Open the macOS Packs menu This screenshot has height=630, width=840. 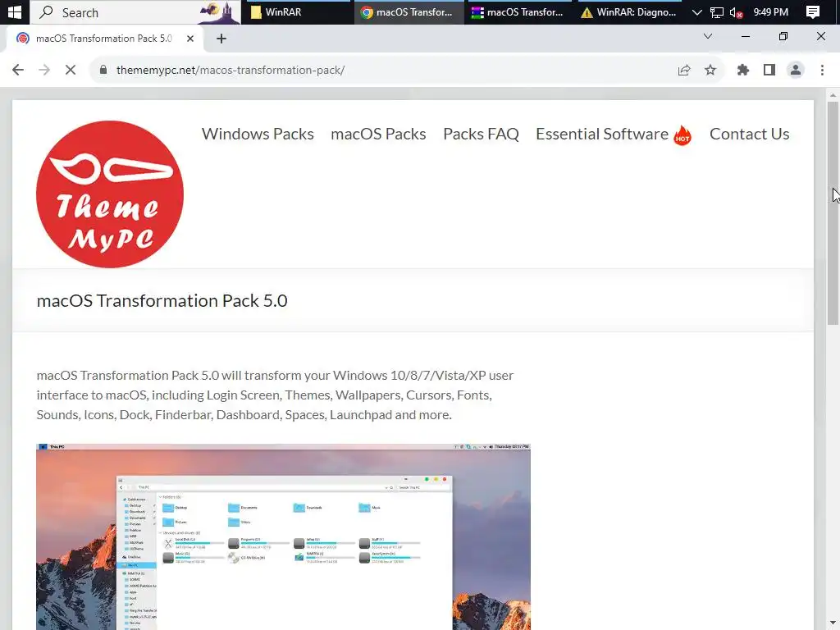[378, 134]
